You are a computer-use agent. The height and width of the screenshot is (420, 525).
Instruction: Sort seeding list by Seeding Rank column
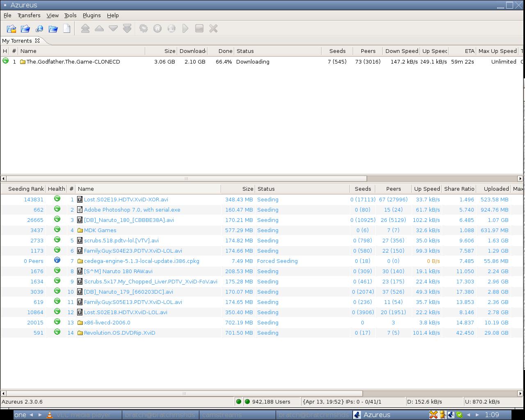tap(23, 189)
